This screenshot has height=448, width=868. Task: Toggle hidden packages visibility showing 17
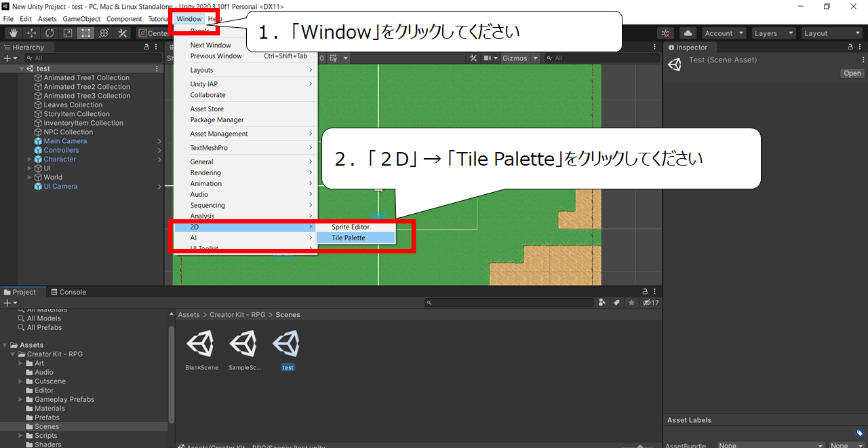(650, 303)
